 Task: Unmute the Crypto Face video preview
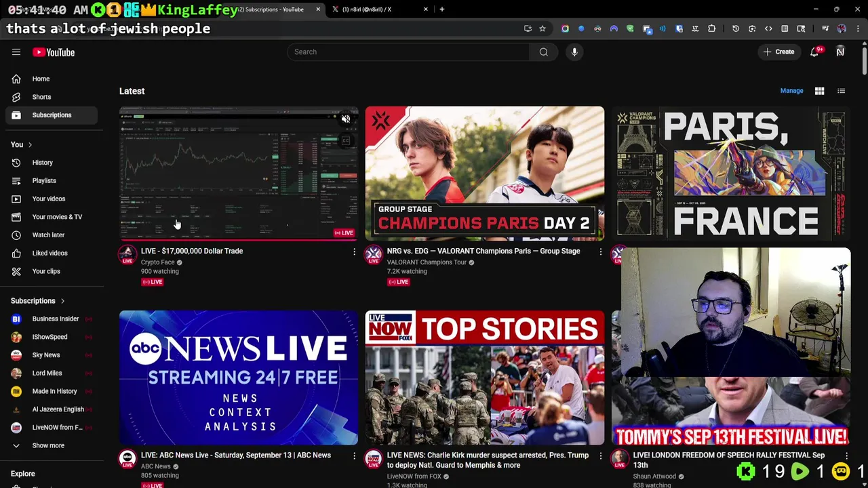346,119
